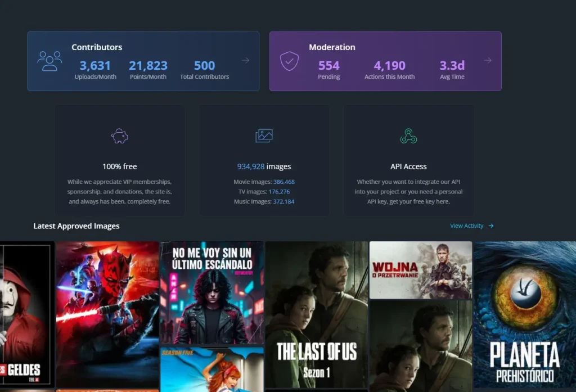Open the Wojna o Przetrwanie banner
Viewport: 576px width, 392px height.
tap(421, 270)
